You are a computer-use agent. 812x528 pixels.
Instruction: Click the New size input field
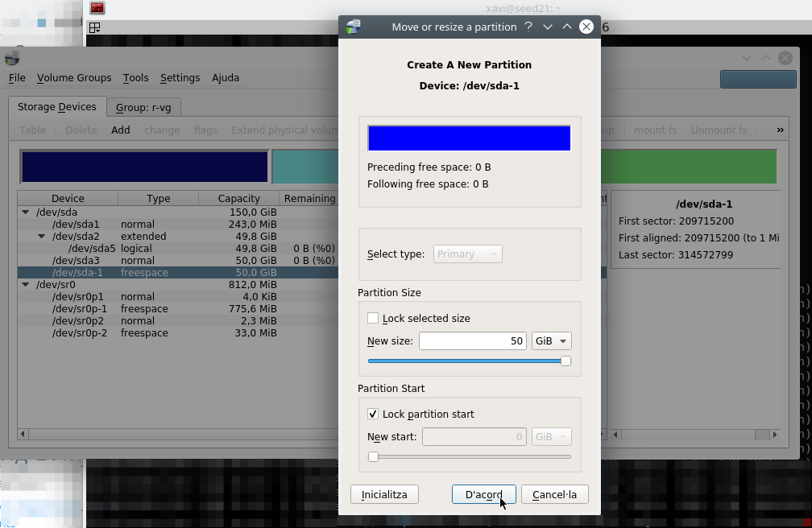pos(472,341)
